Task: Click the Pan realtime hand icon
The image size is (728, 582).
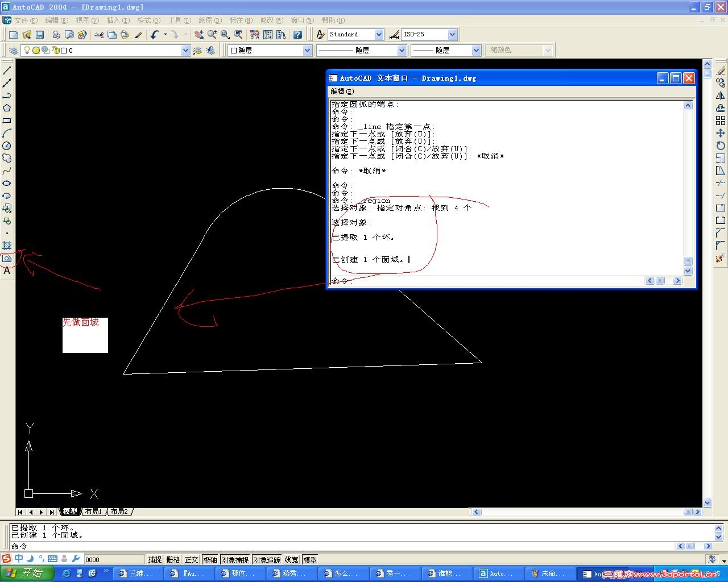Action: [x=198, y=35]
